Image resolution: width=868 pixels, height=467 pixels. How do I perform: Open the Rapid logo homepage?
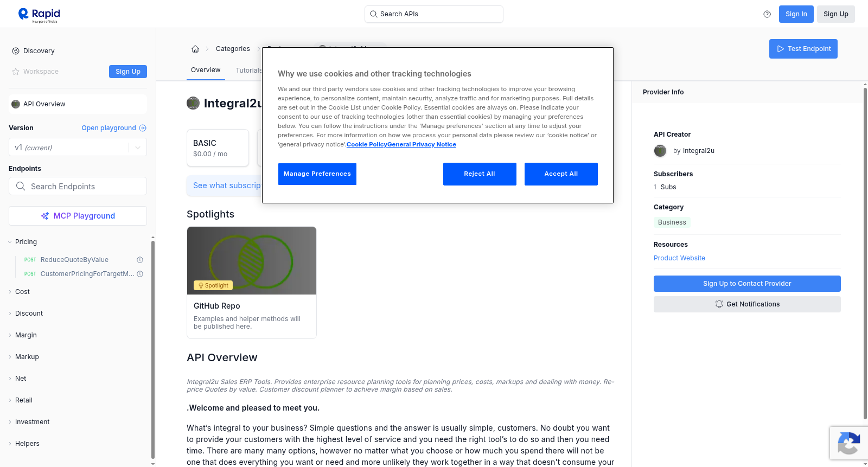click(x=39, y=14)
